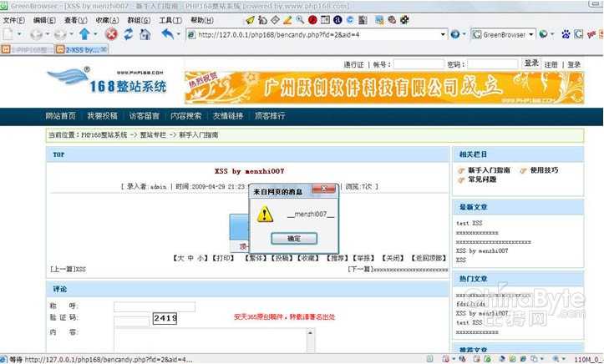The width and height of the screenshot is (604, 364).
Task: Click the 称呼 comment name field
Action: coord(155,307)
